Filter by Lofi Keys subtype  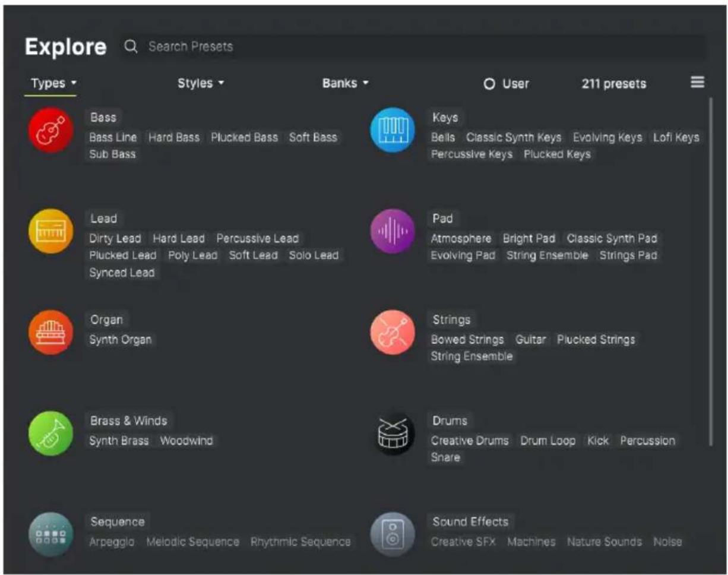[676, 137]
